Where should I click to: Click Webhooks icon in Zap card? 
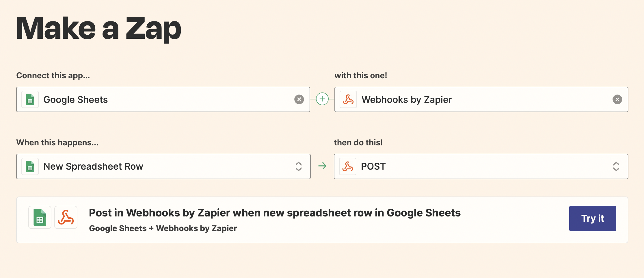click(x=66, y=217)
